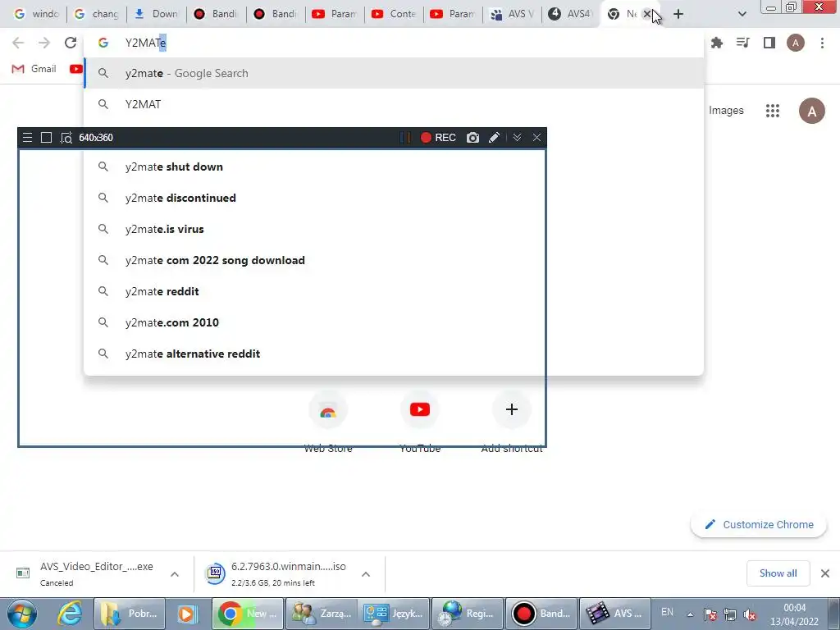Image resolution: width=840 pixels, height=630 pixels.
Task: Choose 'y2mate shut down' suggestion
Action: [394, 167]
